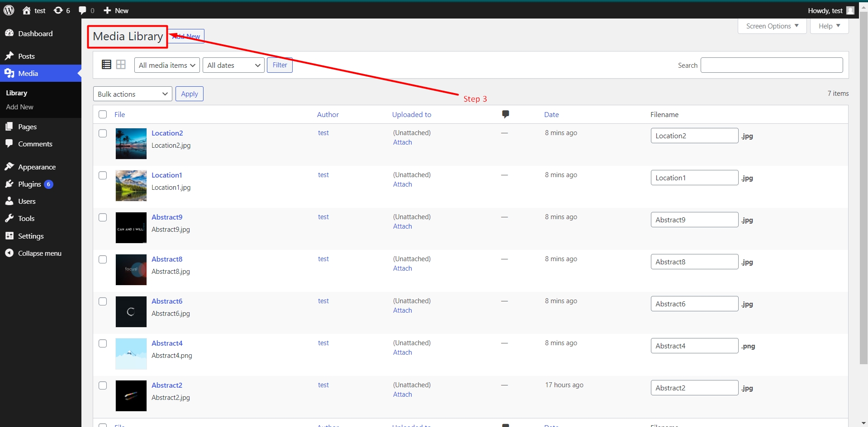
Task: Open the All media items dropdown
Action: pyautogui.click(x=167, y=65)
